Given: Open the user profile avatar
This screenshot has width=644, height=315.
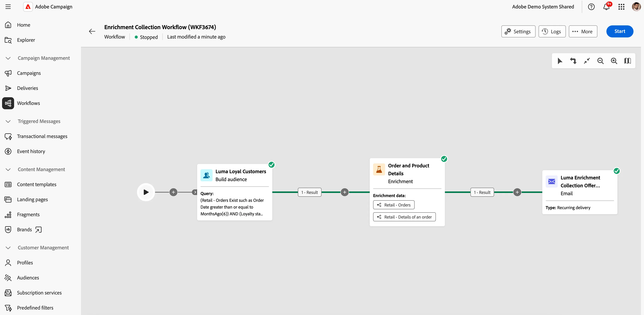Looking at the screenshot, I should pyautogui.click(x=636, y=7).
